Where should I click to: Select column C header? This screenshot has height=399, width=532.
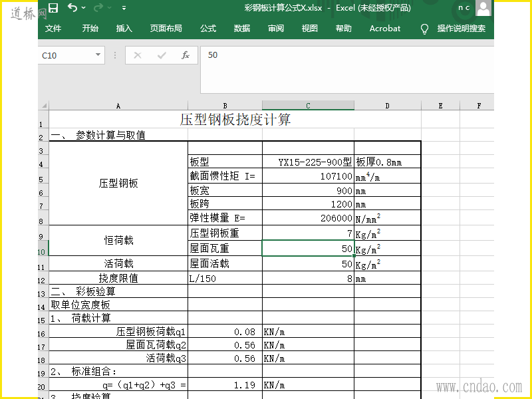tap(308, 106)
